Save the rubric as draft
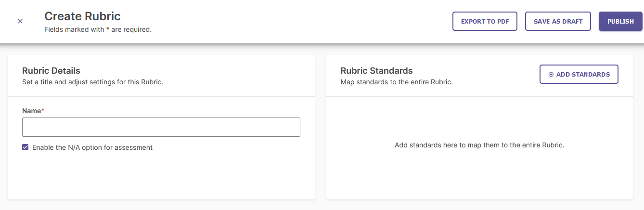 pos(558,21)
